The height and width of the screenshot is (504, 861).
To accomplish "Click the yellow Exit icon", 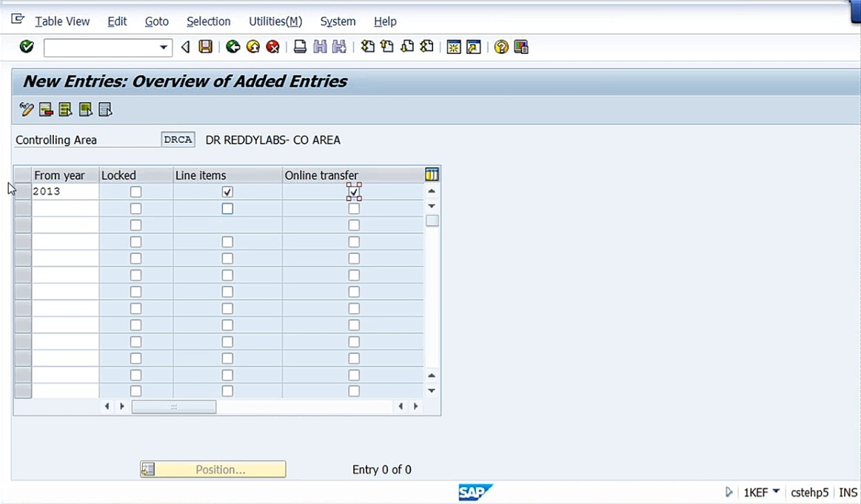I will [252, 47].
